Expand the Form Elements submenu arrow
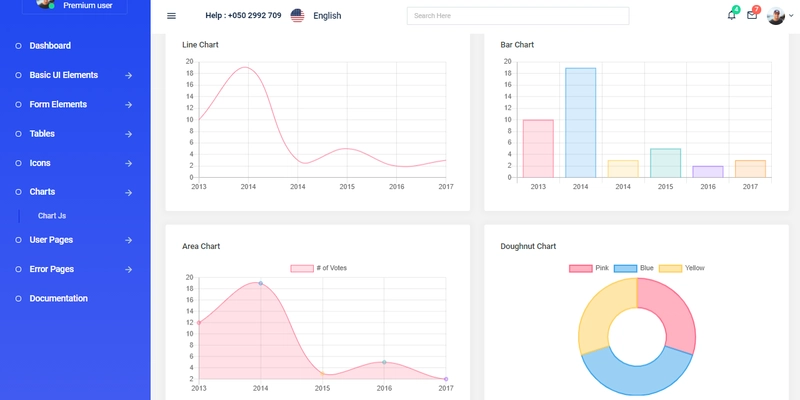 (129, 105)
